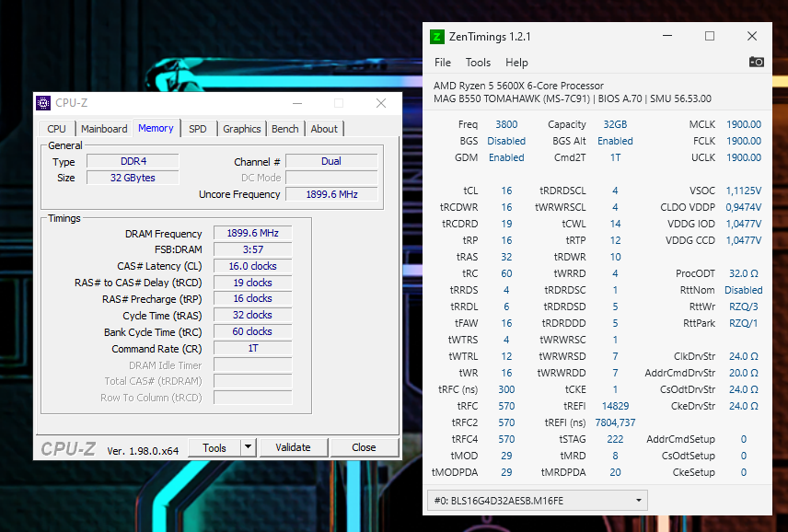Click the tCWL value 14

pyautogui.click(x=615, y=224)
